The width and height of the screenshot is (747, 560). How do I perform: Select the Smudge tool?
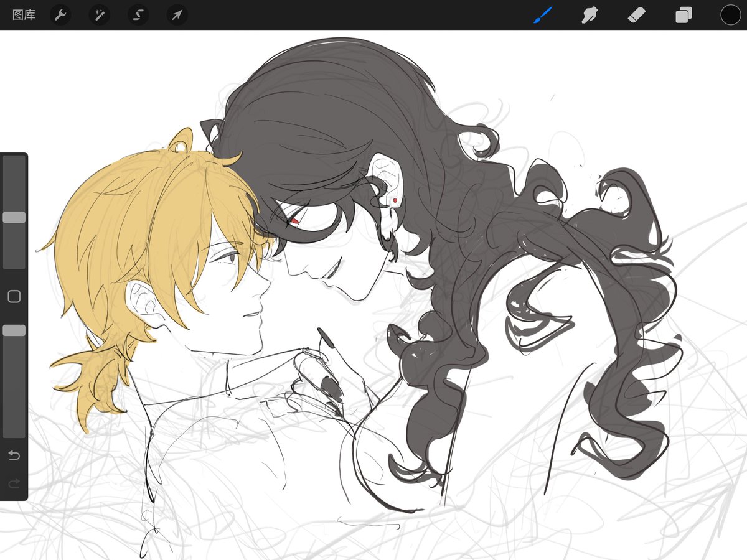click(x=590, y=15)
